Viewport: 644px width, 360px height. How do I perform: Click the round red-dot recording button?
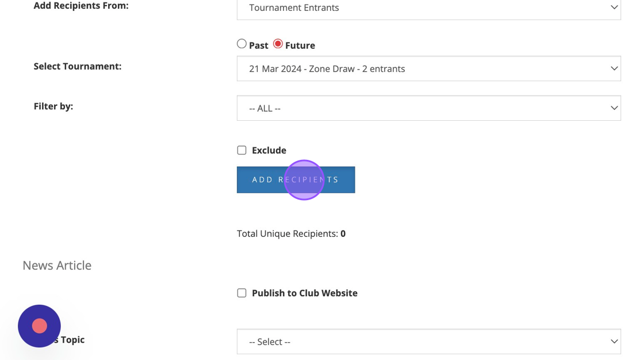(39, 326)
